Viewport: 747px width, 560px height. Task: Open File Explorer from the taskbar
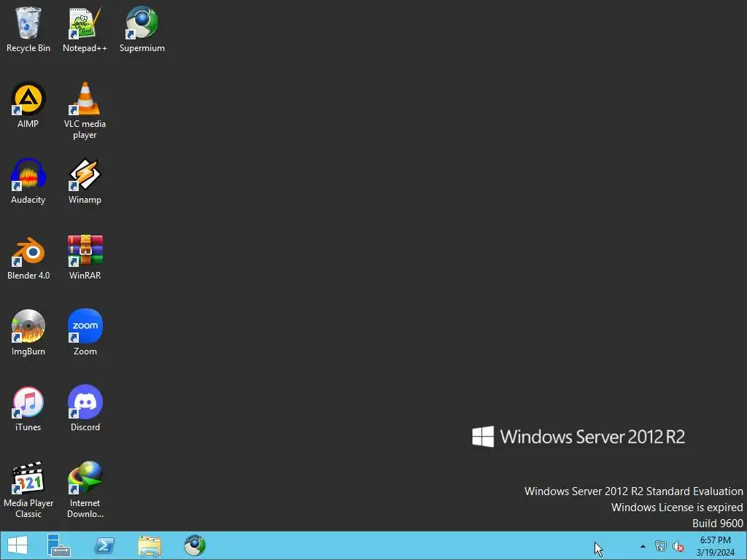150,545
